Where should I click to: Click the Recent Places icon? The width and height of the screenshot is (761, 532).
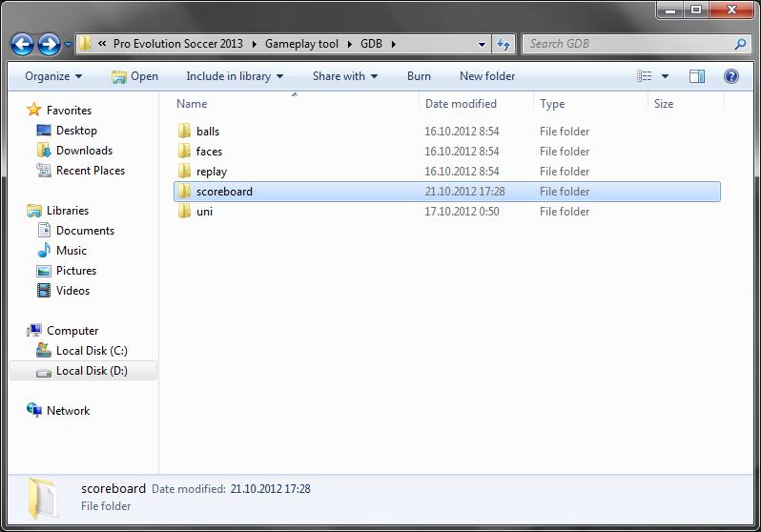pyautogui.click(x=44, y=171)
